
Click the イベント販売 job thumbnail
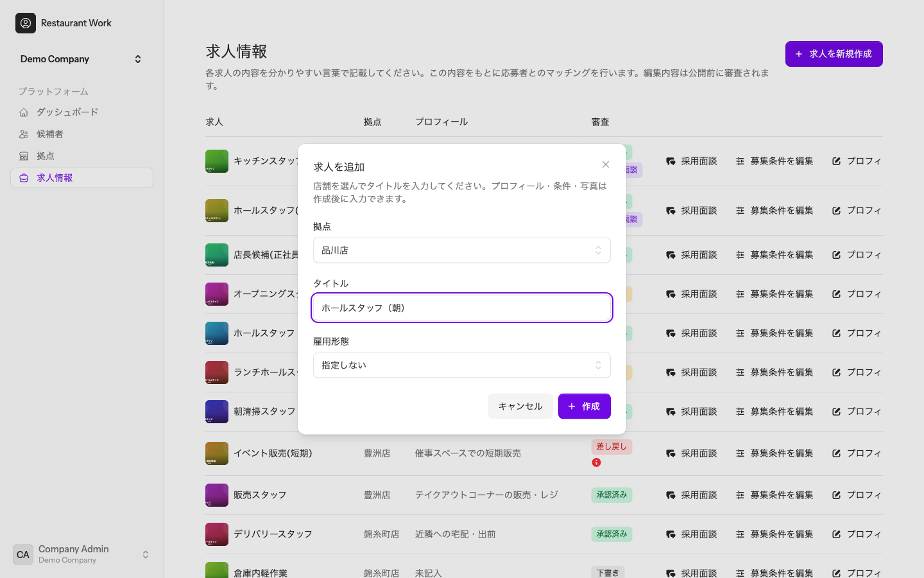click(x=217, y=453)
